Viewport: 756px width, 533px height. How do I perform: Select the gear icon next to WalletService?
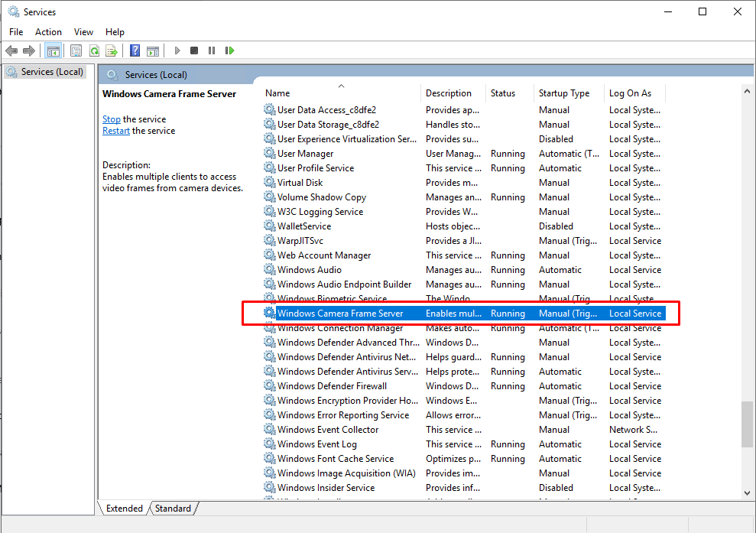click(270, 226)
